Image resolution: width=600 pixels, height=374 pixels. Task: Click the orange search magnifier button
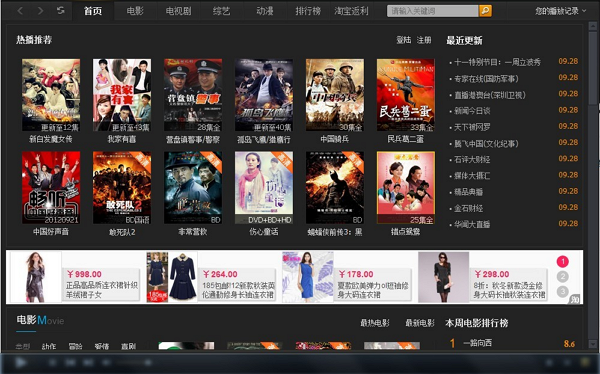(485, 11)
